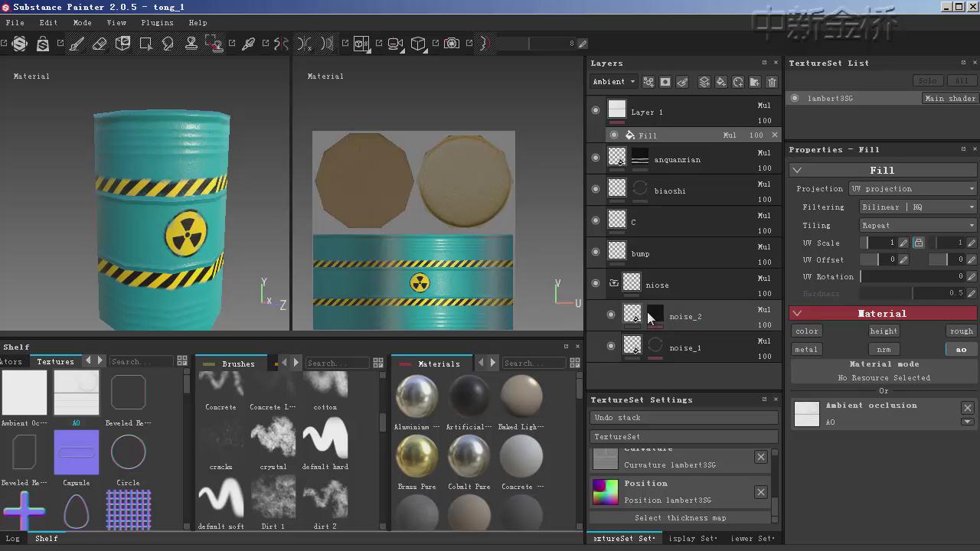Screen dimensions: 980x551
Task: Toggle visibility of noise_2 layer
Action: 610,315
